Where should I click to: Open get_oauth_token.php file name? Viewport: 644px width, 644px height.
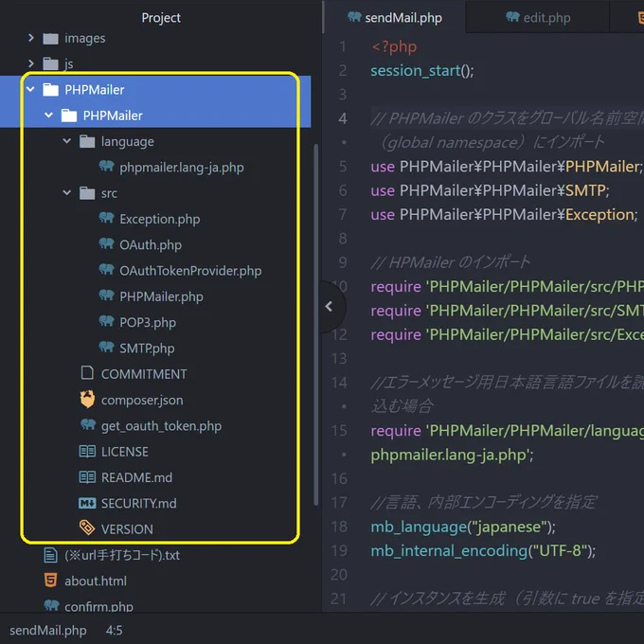[161, 426]
